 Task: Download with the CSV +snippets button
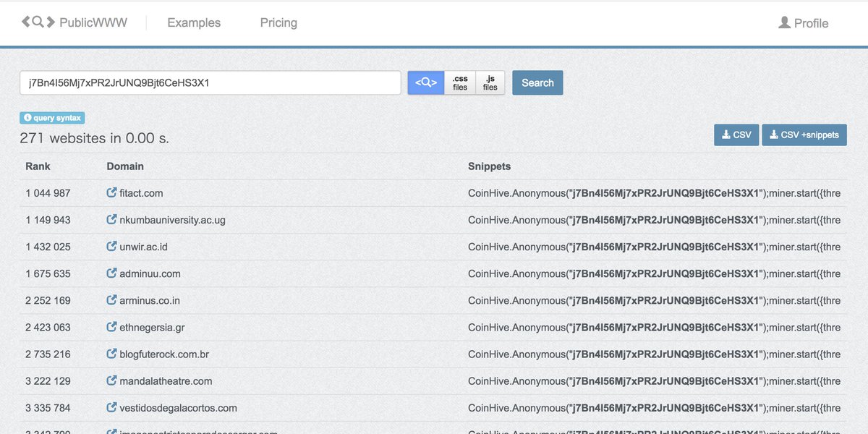click(x=804, y=135)
